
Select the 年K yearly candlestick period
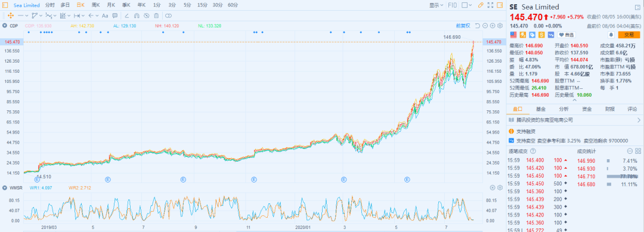[142, 5]
